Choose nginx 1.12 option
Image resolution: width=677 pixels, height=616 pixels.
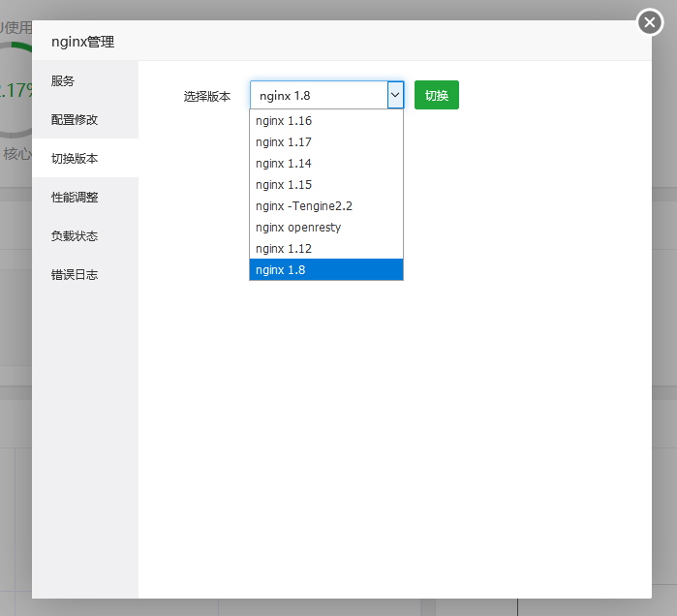coord(326,249)
